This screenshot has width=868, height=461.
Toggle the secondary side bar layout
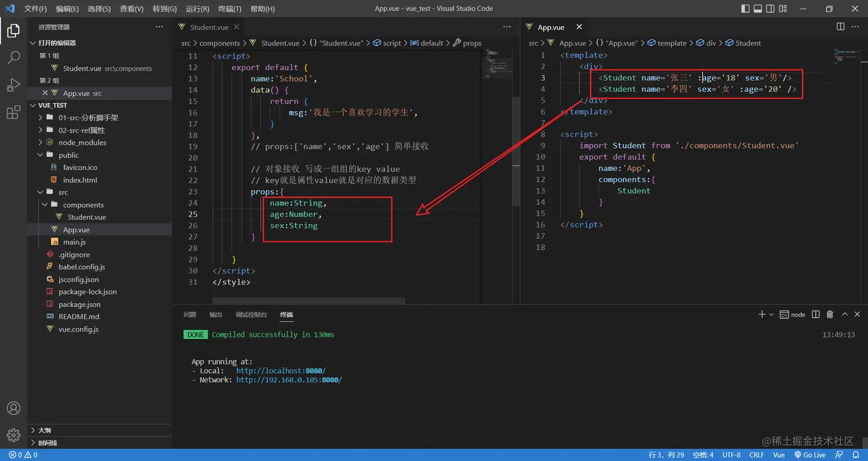coord(770,9)
